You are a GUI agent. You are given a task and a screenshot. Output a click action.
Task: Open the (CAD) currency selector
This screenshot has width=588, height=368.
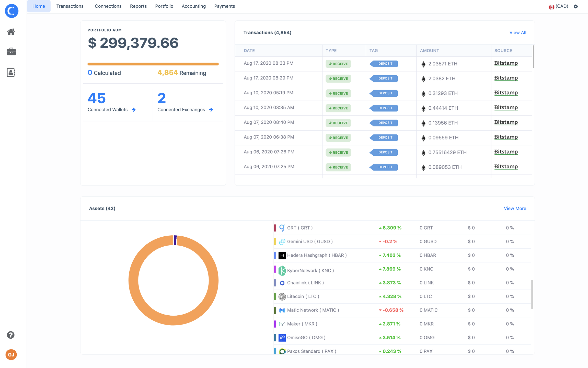point(559,6)
